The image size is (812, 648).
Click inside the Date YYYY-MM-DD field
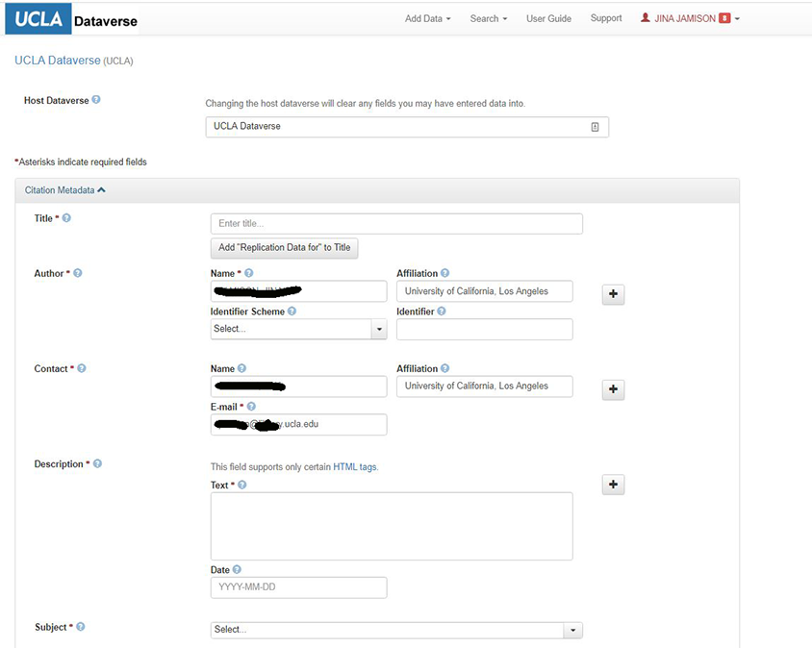[298, 587]
